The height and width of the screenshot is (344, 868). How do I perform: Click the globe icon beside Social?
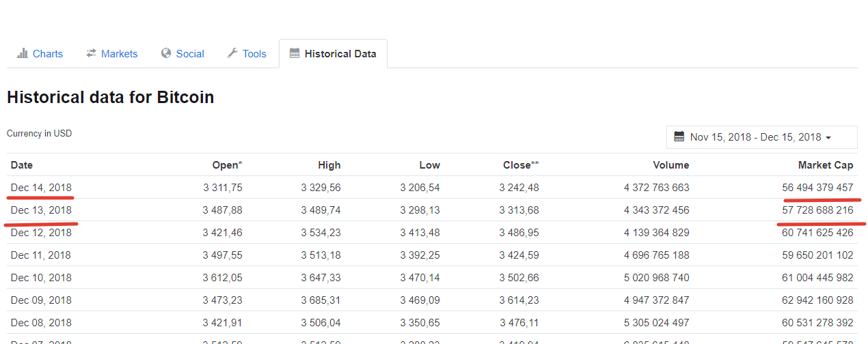click(x=166, y=53)
